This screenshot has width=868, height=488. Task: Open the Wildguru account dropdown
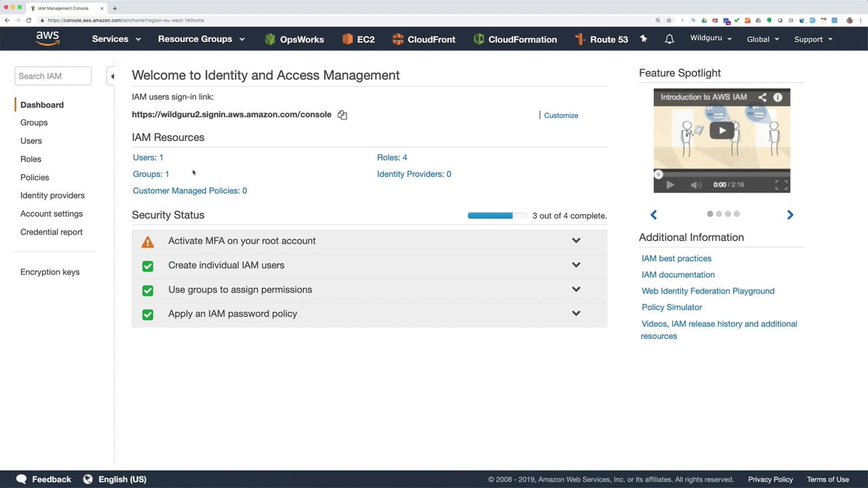711,39
